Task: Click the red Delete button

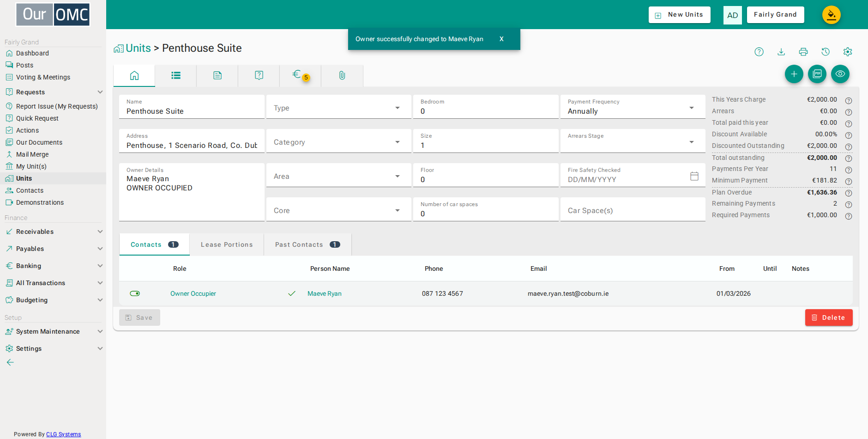Action: coord(829,317)
